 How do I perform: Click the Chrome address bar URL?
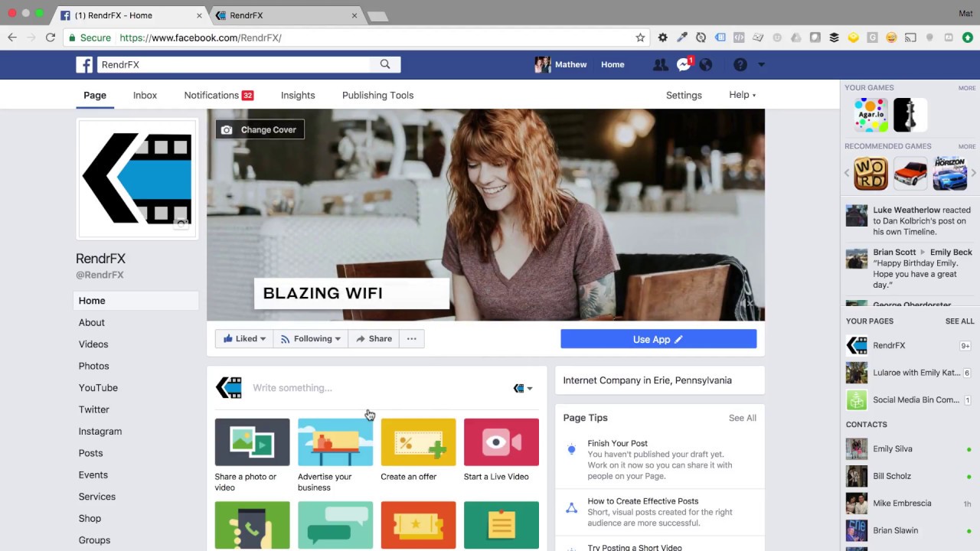coord(201,37)
